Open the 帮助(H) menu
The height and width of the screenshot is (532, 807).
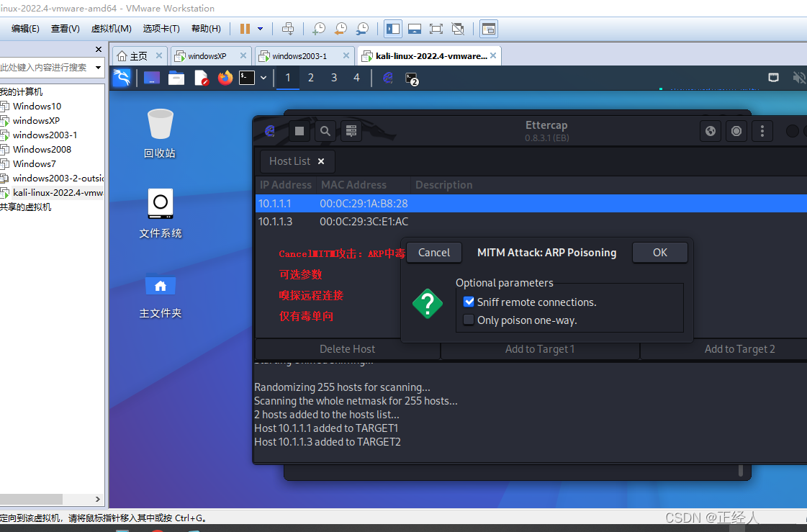(206, 29)
